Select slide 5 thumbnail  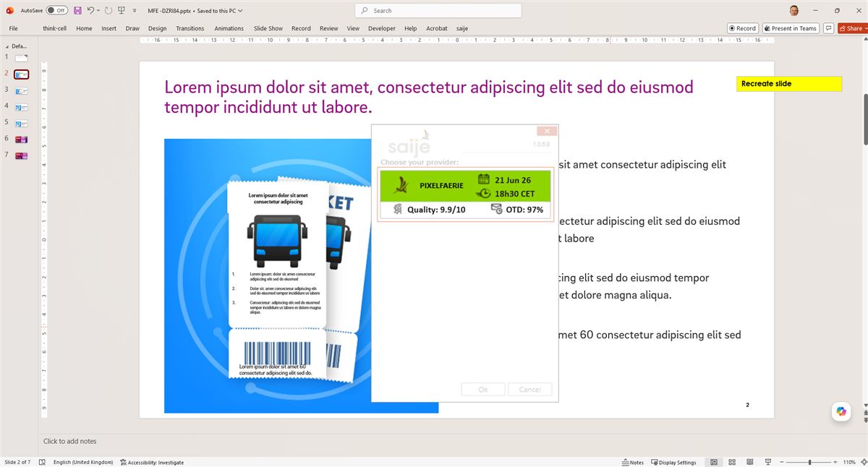(22, 124)
